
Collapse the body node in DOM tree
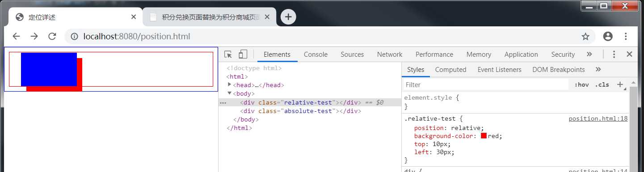pos(230,93)
